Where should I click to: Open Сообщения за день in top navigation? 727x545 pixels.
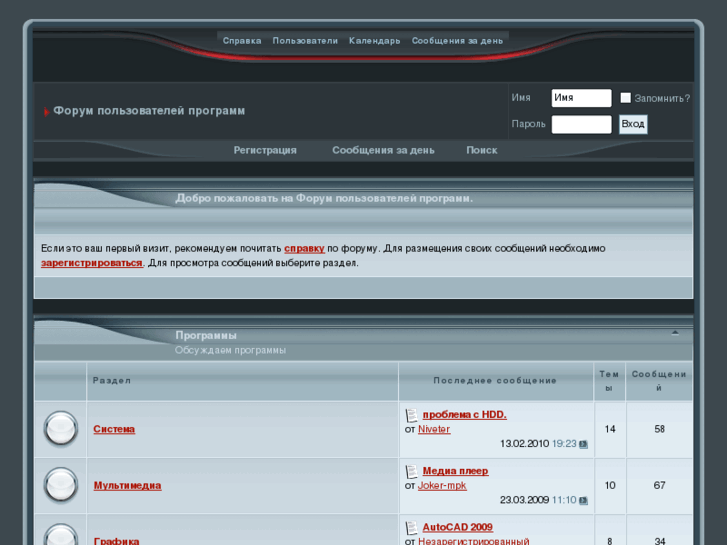tap(457, 41)
